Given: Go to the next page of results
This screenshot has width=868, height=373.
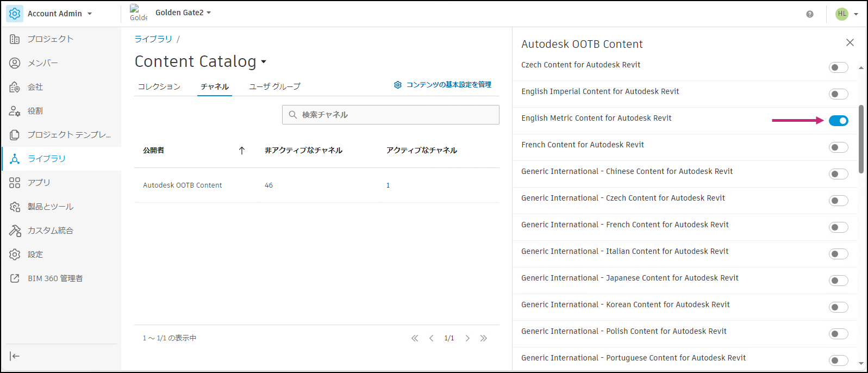Looking at the screenshot, I should click(x=467, y=338).
